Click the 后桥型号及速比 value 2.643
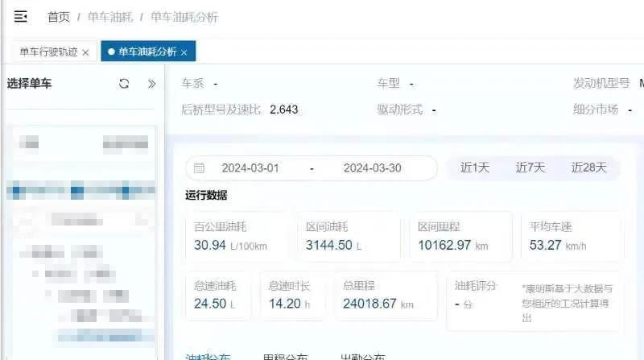 click(x=284, y=110)
